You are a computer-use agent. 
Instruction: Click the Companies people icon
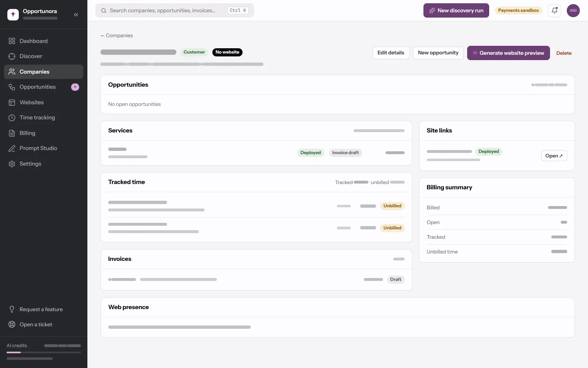[x=12, y=72]
